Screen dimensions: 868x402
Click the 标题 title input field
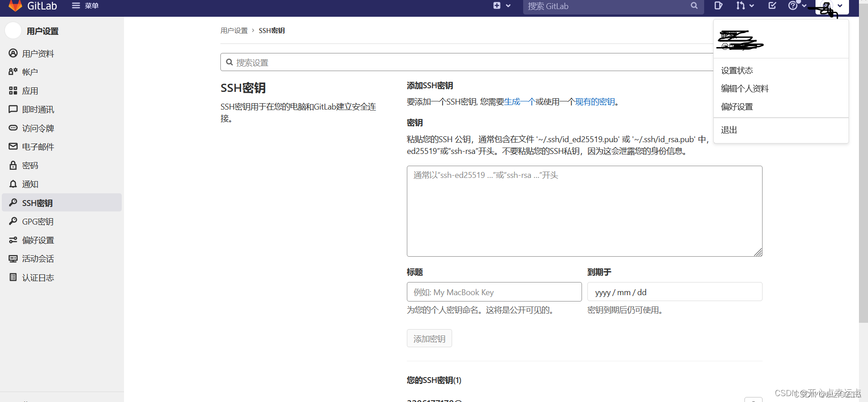click(x=494, y=292)
